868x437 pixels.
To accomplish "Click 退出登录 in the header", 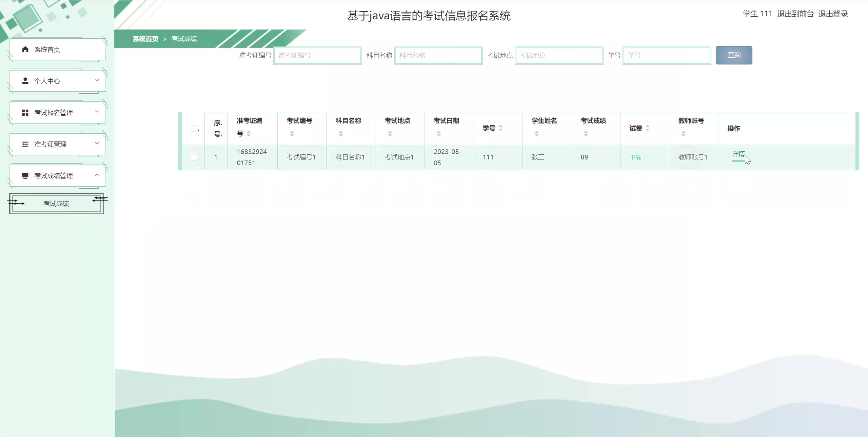I will (833, 14).
